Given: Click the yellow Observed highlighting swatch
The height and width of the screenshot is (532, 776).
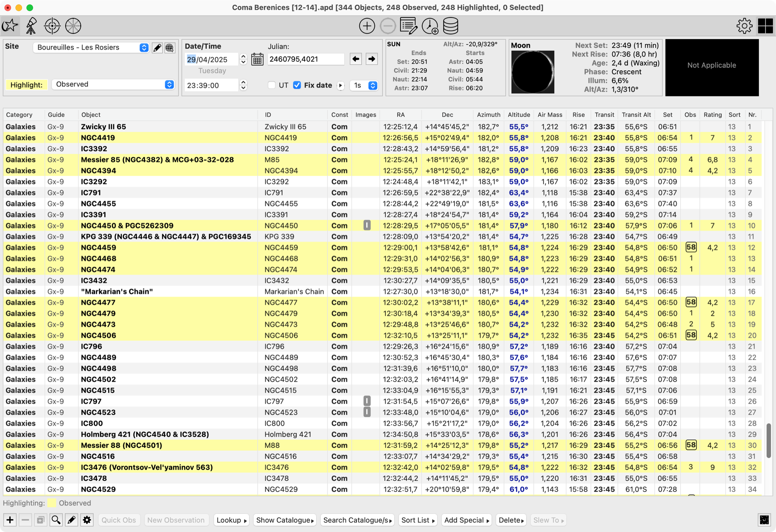Looking at the screenshot, I should coord(52,503).
